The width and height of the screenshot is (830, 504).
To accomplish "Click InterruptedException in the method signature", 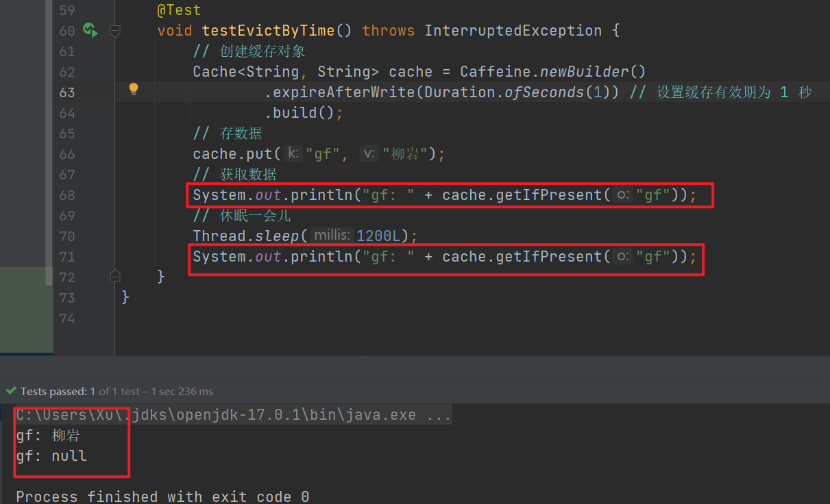I will pyautogui.click(x=513, y=31).
